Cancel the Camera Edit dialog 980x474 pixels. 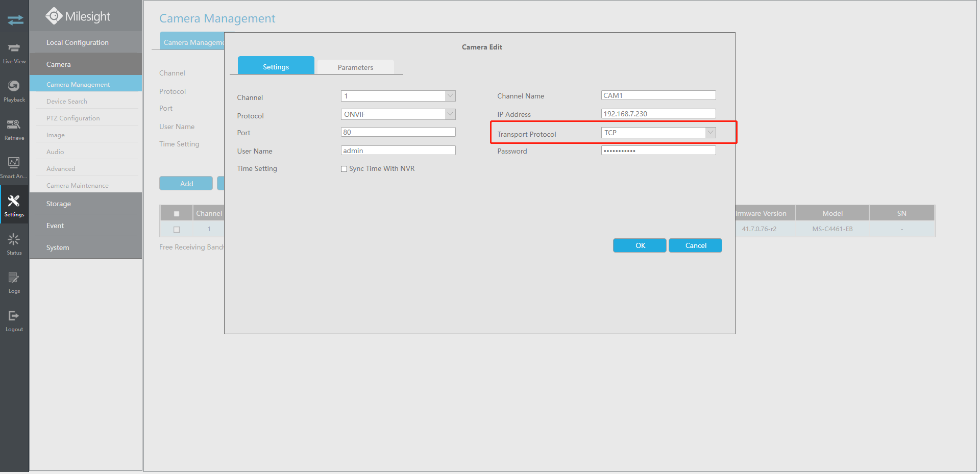pos(695,245)
